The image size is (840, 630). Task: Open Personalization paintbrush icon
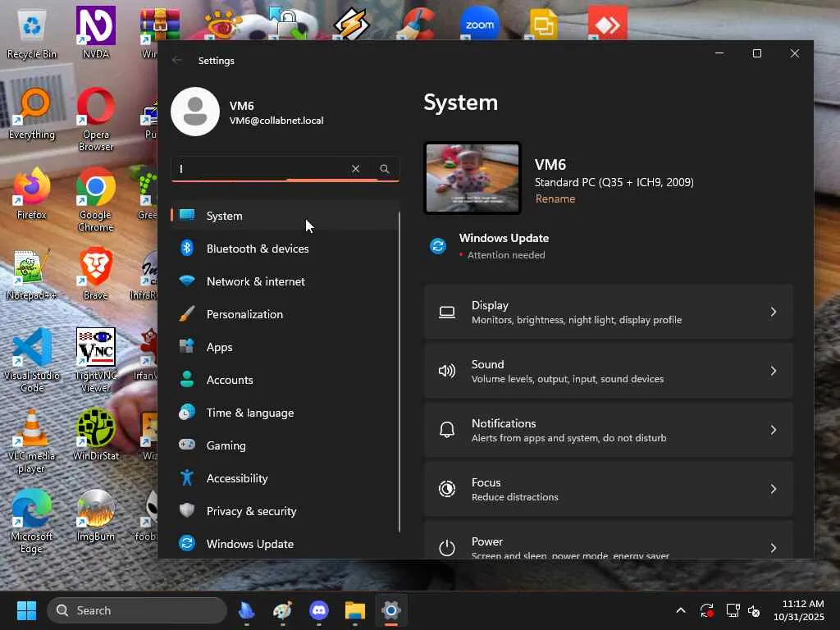point(187,314)
